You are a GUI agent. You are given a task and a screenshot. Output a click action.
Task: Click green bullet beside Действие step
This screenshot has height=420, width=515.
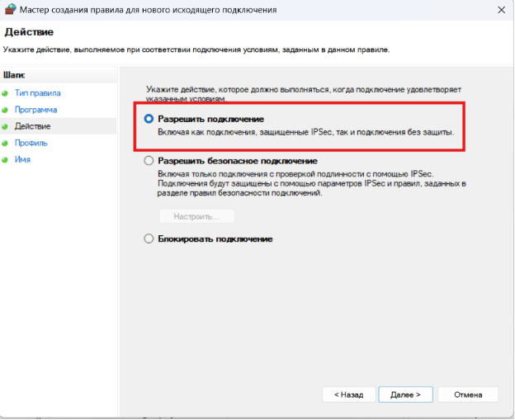pos(5,126)
